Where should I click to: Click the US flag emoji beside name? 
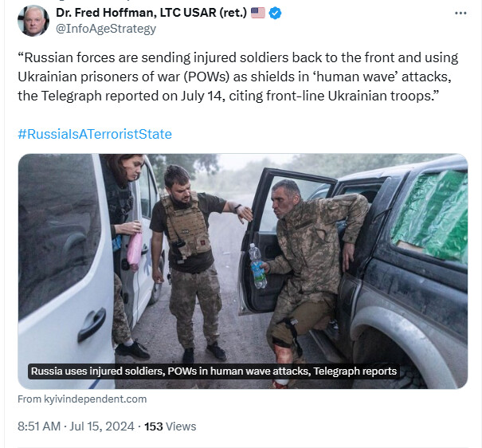click(257, 13)
